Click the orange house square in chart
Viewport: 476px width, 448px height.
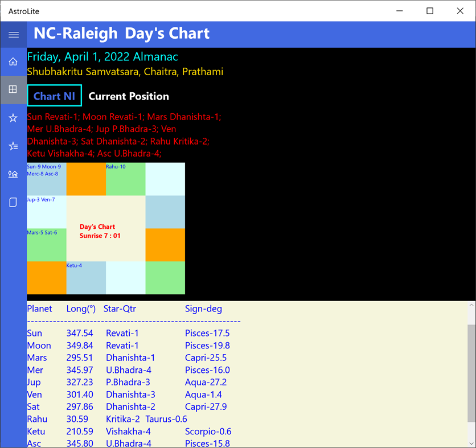pyautogui.click(x=86, y=178)
